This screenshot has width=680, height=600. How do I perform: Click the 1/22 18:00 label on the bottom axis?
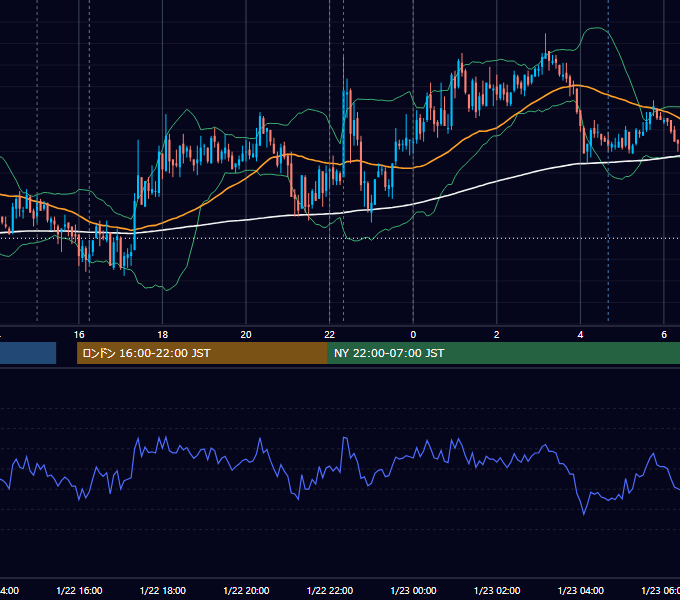(x=163, y=590)
